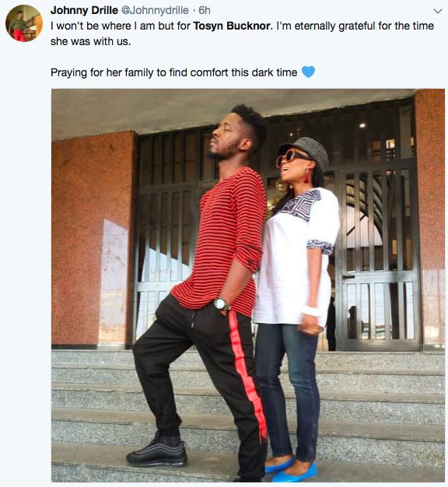Click the man's wristwatch in photo
This screenshot has width=448, height=487.
point(222,304)
